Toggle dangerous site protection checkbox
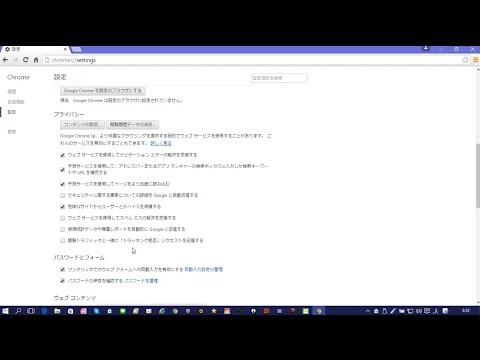Image resolution: width=480 pixels, height=360 pixels. click(x=62, y=207)
